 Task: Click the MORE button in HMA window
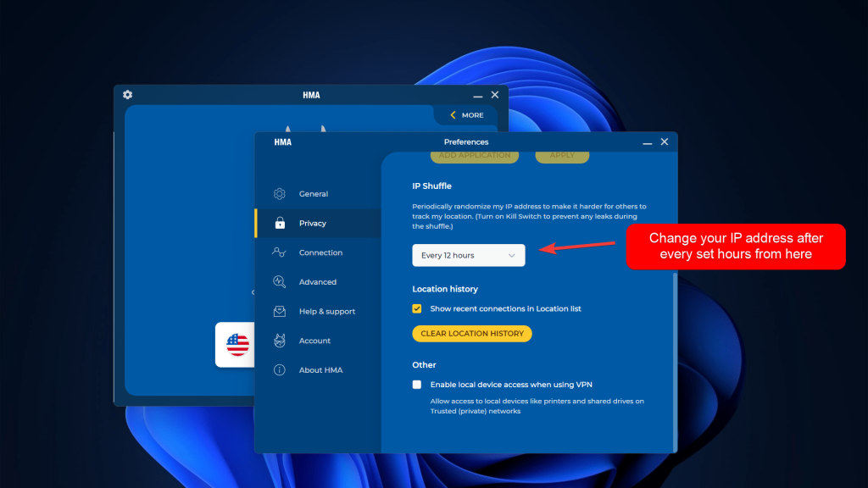tap(467, 115)
